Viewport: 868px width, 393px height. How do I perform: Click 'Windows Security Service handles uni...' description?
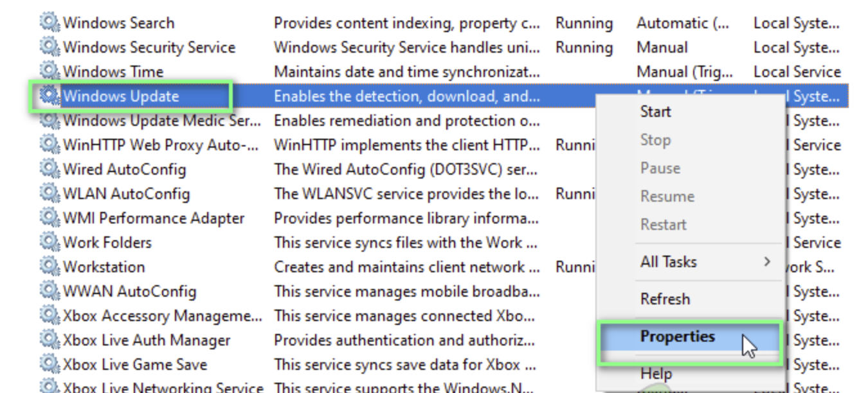pos(407,48)
